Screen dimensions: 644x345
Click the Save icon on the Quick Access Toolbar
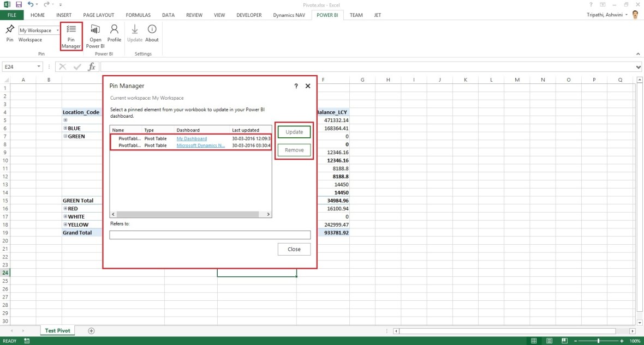pyautogui.click(x=18, y=4)
